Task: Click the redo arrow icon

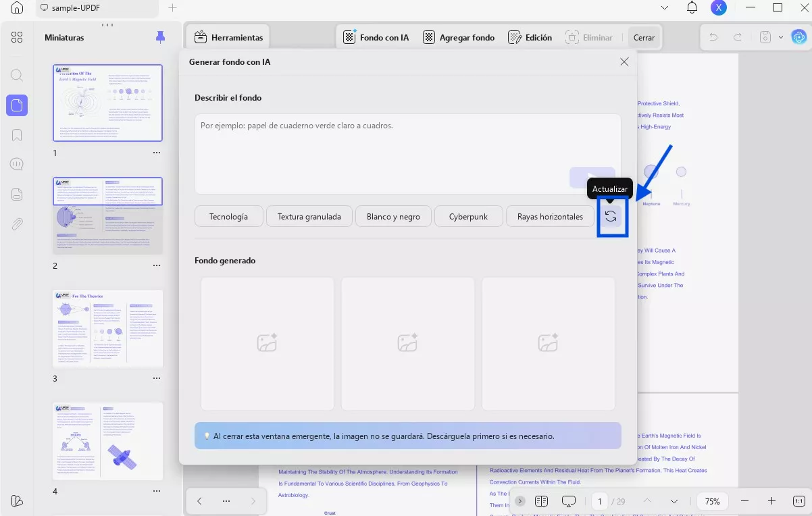Action: pyautogui.click(x=738, y=37)
